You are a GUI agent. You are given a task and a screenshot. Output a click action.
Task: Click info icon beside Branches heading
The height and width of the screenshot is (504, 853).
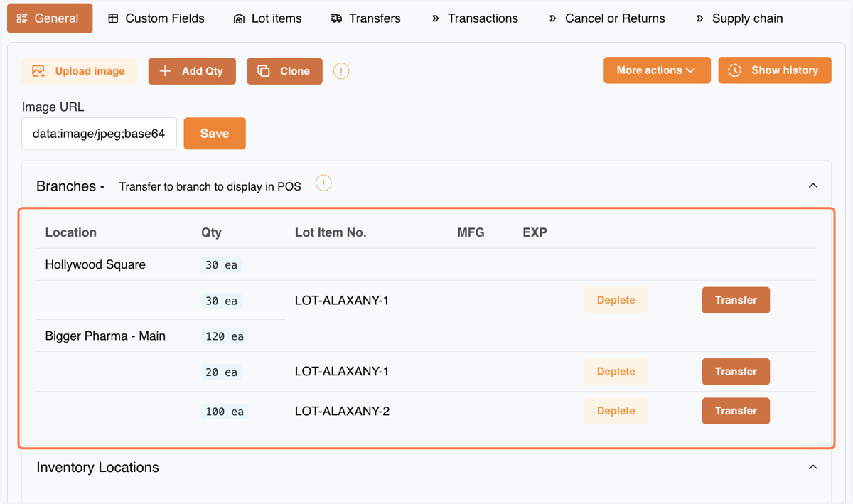point(323,183)
